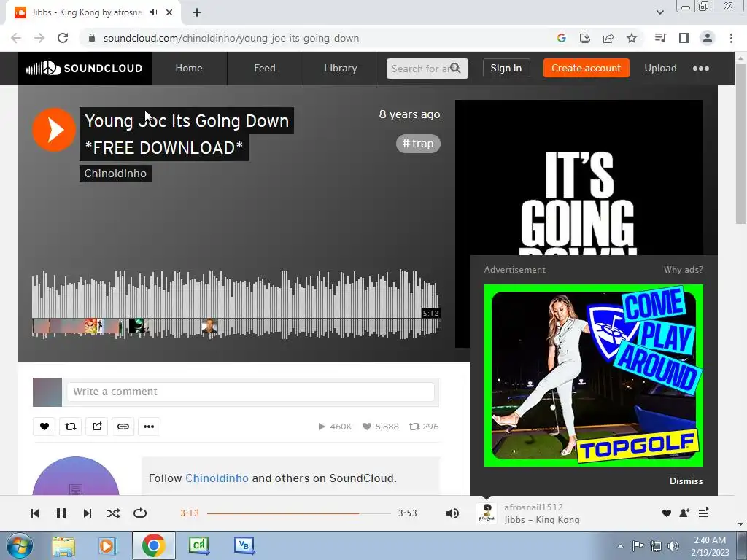Mute the browser tab audio icon
The height and width of the screenshot is (560, 747).
click(153, 12)
